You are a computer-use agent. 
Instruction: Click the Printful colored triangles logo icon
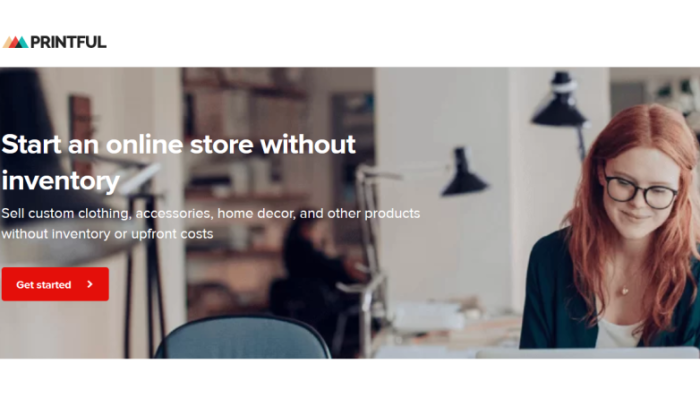(16, 42)
